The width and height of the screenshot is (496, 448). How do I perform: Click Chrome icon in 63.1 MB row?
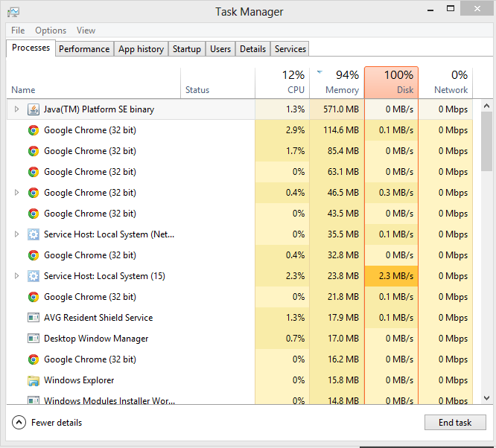[x=34, y=172]
